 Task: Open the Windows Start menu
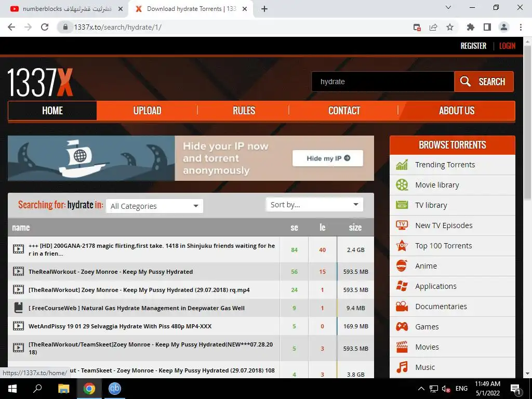pos(12,389)
